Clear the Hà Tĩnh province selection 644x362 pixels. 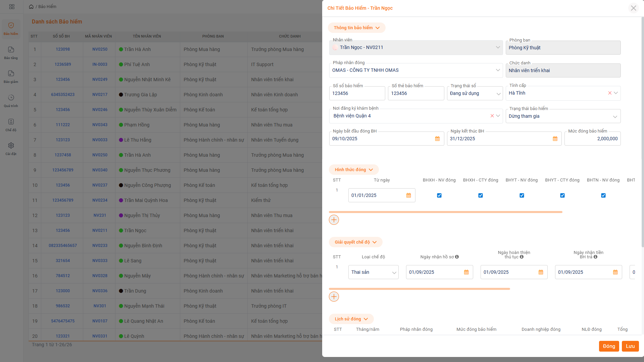[x=610, y=93]
